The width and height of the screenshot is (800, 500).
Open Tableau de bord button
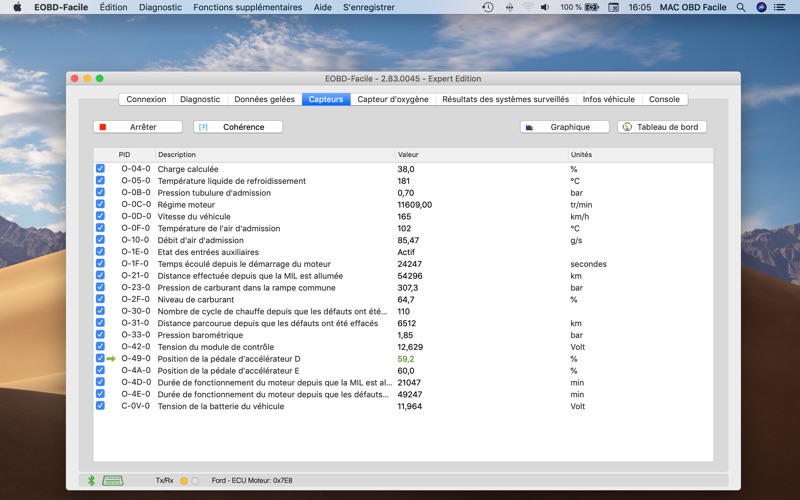[662, 127]
